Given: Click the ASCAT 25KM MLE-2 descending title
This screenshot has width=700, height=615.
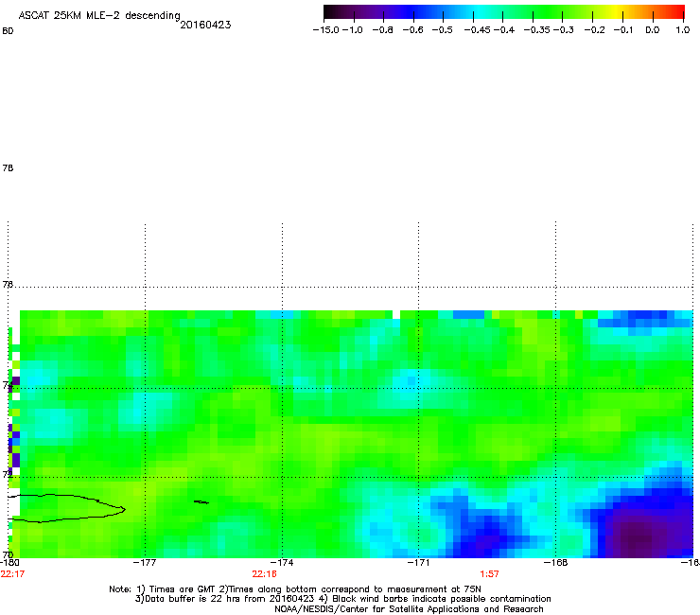Looking at the screenshot, I should point(99,16).
